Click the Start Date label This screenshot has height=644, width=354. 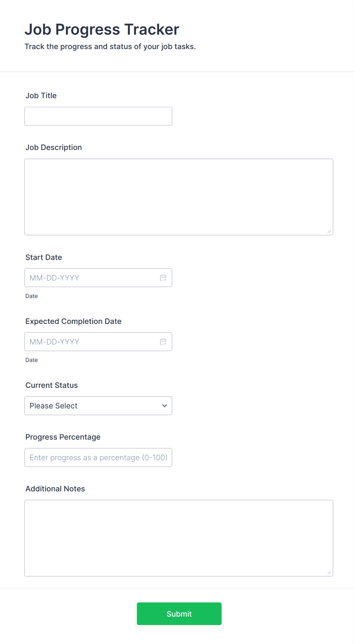44,257
